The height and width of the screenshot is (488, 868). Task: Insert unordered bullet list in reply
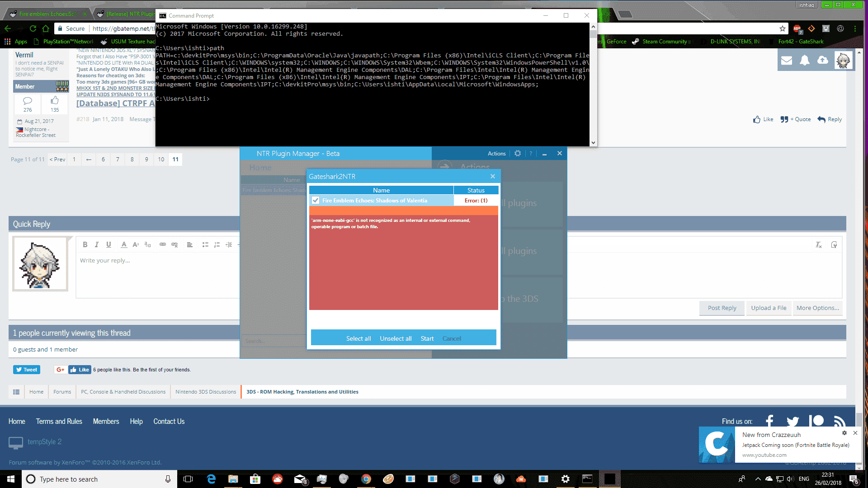(x=205, y=244)
